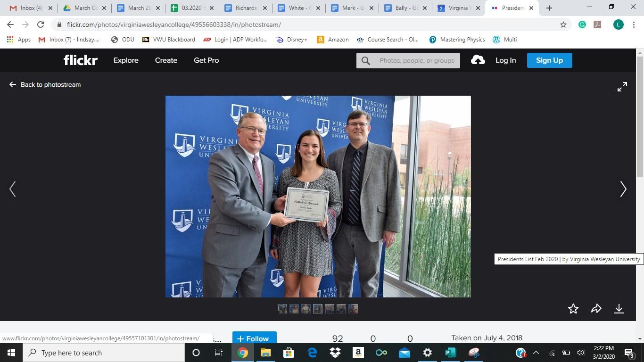
Task: Switch to the 03.2020 Sheets tab
Action: coord(192,8)
